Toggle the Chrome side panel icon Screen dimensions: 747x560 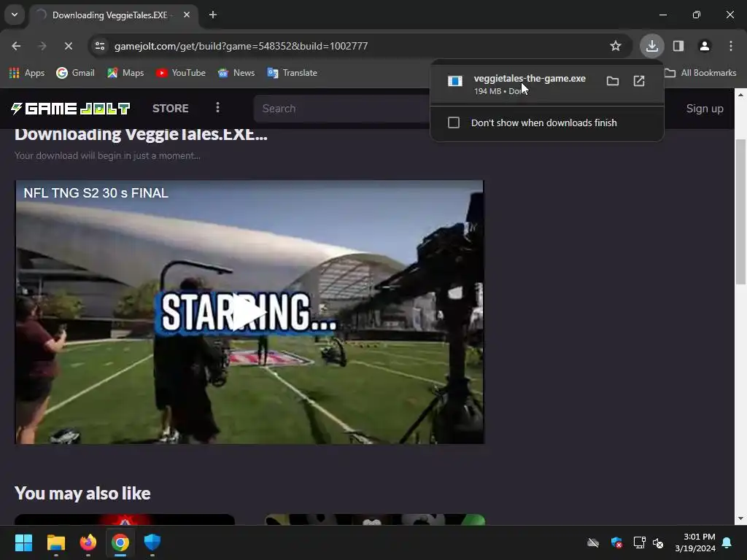pos(678,46)
